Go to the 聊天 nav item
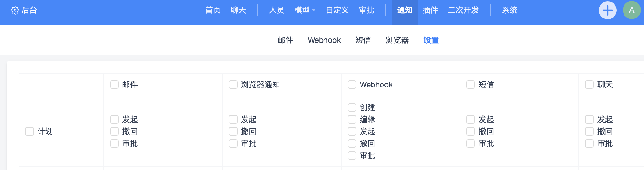644x170 pixels. click(238, 10)
